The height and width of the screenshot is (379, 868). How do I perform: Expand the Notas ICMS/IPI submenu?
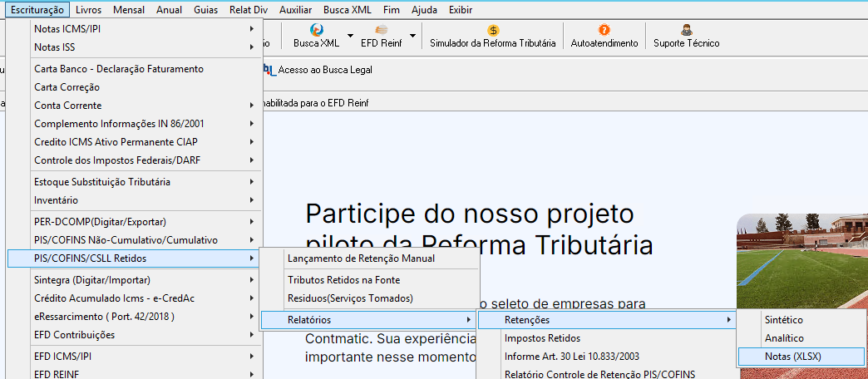click(134, 29)
